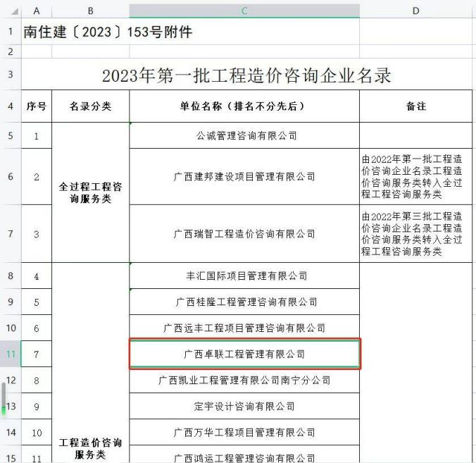The image size is (476, 463).
Task: Click cell '广西凯业工程管理有限公司南宁分公司'
Action: point(244,380)
